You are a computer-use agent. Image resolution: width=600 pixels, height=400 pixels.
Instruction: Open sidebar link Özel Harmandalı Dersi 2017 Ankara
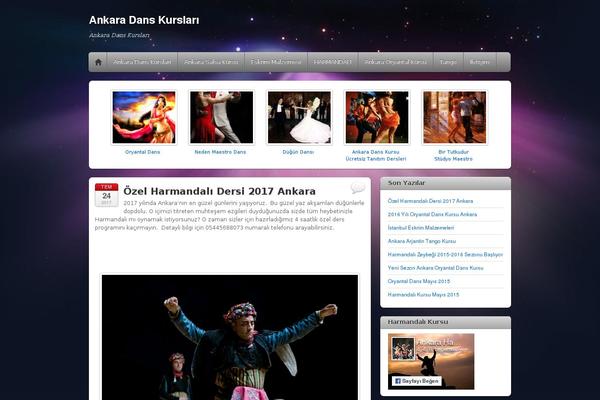[x=430, y=201]
